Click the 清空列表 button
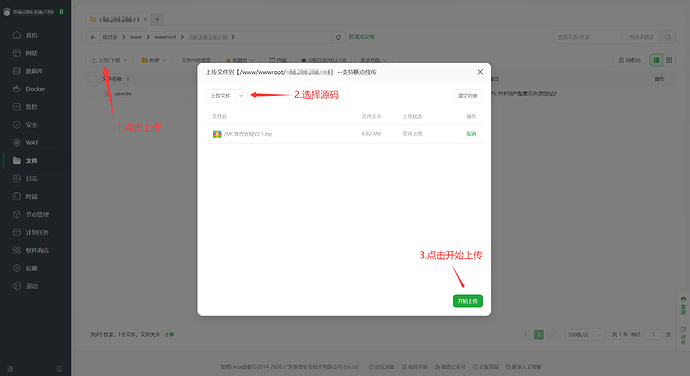The image size is (690, 376). (467, 96)
